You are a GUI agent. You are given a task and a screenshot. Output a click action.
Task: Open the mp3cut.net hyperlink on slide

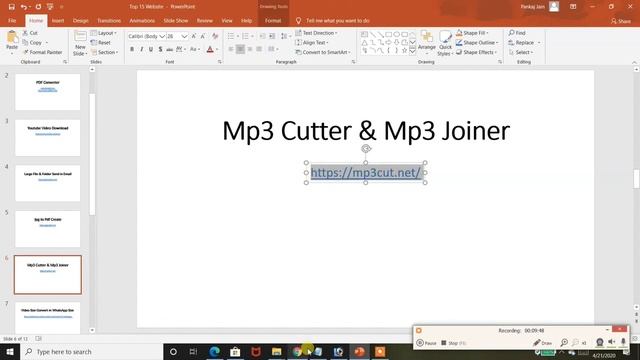click(x=365, y=173)
